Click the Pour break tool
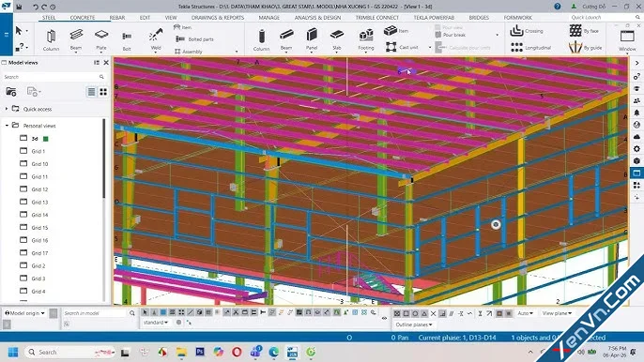The image size is (644, 362). [x=451, y=35]
